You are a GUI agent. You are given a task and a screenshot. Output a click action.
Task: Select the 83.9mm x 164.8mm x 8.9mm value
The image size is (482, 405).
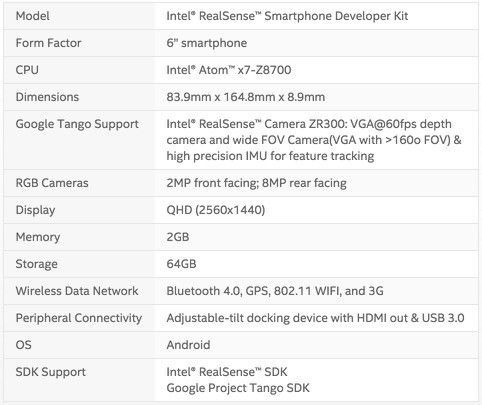pos(246,97)
